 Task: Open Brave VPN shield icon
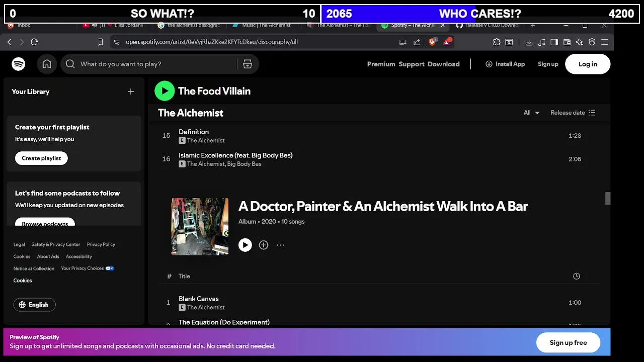tap(592, 42)
